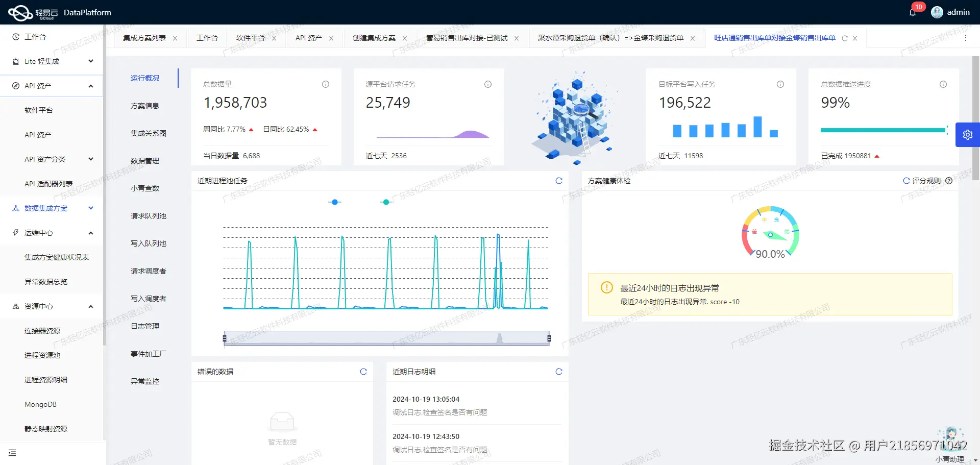Open the settings gear on the right edge
Viewport: 980px width, 465px height.
click(x=968, y=134)
